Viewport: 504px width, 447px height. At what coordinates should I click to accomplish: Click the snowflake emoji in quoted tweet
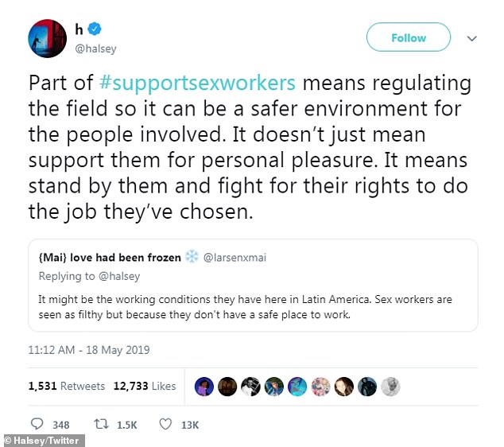[192, 257]
